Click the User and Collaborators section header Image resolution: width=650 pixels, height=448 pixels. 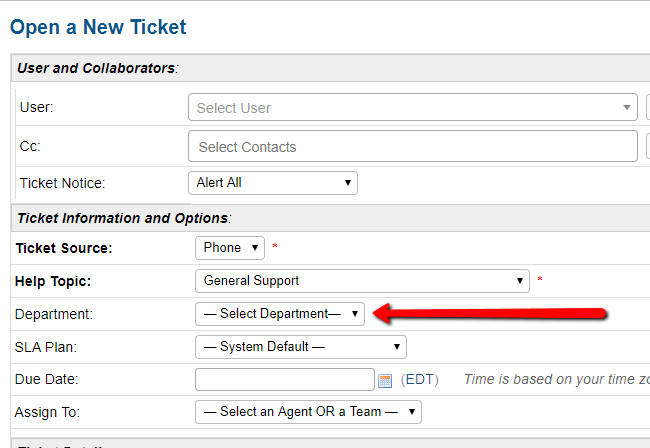[97, 68]
